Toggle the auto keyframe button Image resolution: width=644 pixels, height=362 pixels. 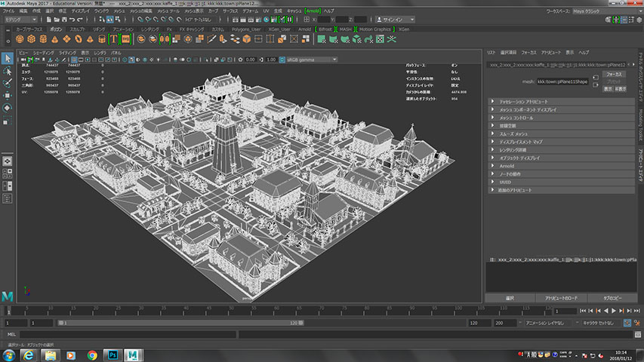coord(629,322)
